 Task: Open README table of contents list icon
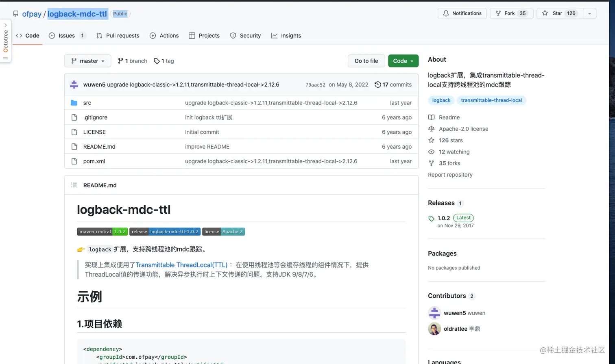[x=74, y=185]
